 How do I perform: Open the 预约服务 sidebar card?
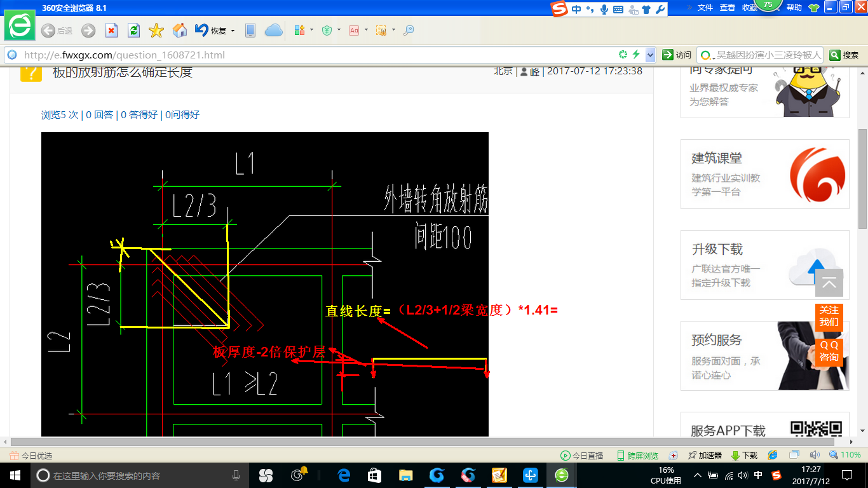[765, 356]
